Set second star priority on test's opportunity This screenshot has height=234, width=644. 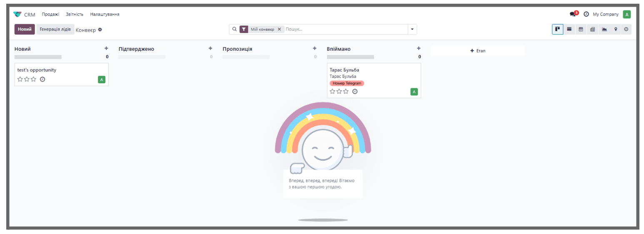[x=27, y=79]
